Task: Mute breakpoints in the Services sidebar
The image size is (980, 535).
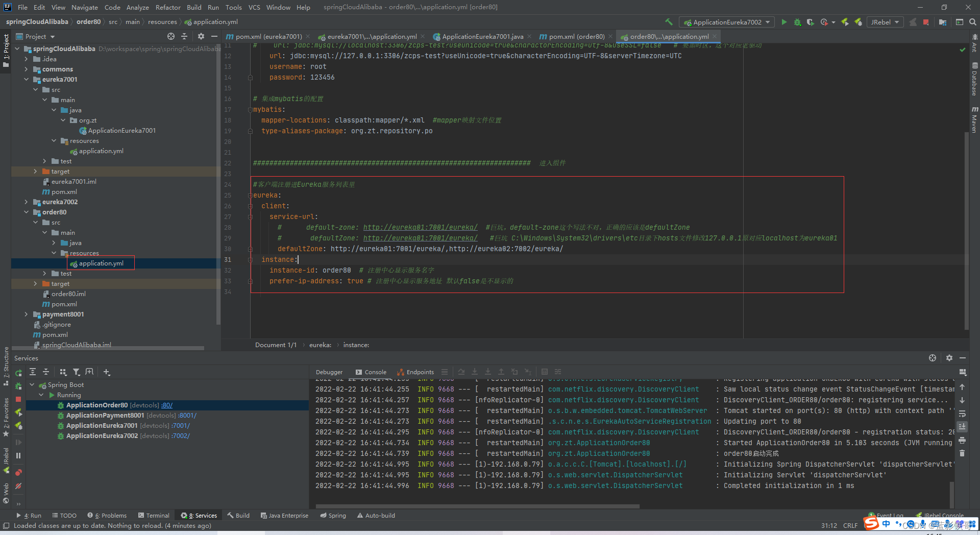Action: 18,486
